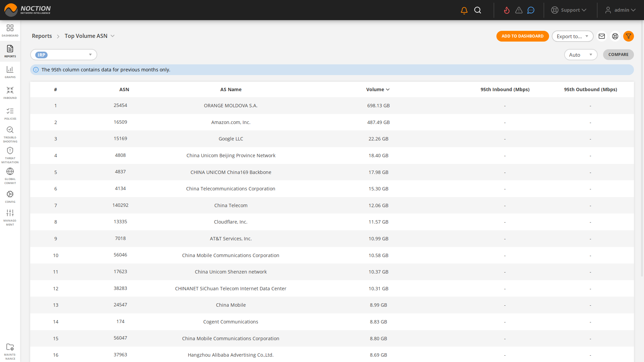
Task: Click the search magnifier icon
Action: click(x=478, y=10)
